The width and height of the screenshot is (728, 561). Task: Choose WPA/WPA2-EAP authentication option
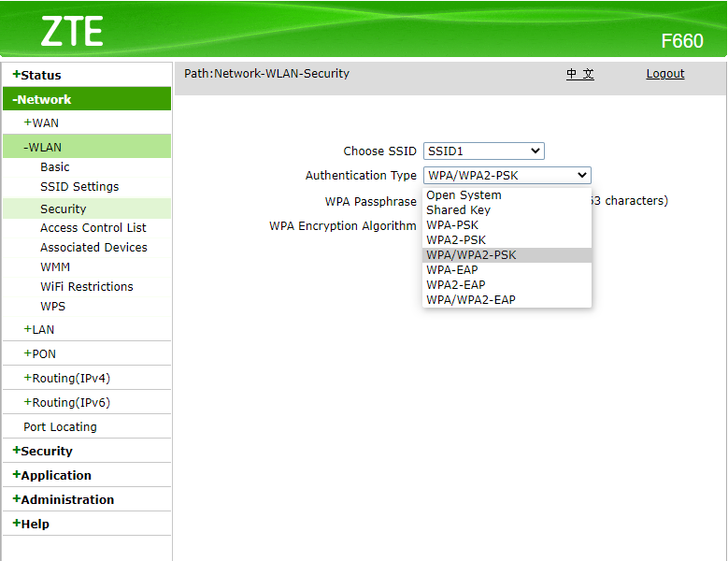pos(507,299)
